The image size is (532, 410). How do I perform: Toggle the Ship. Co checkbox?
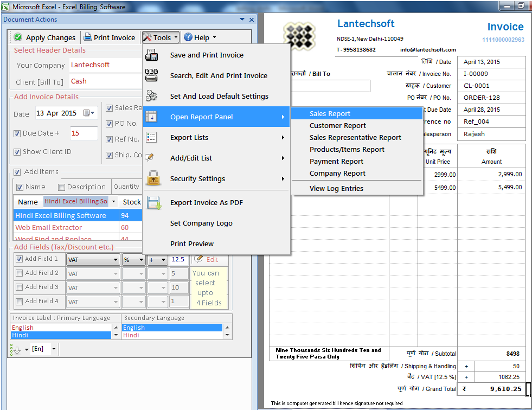(x=109, y=155)
